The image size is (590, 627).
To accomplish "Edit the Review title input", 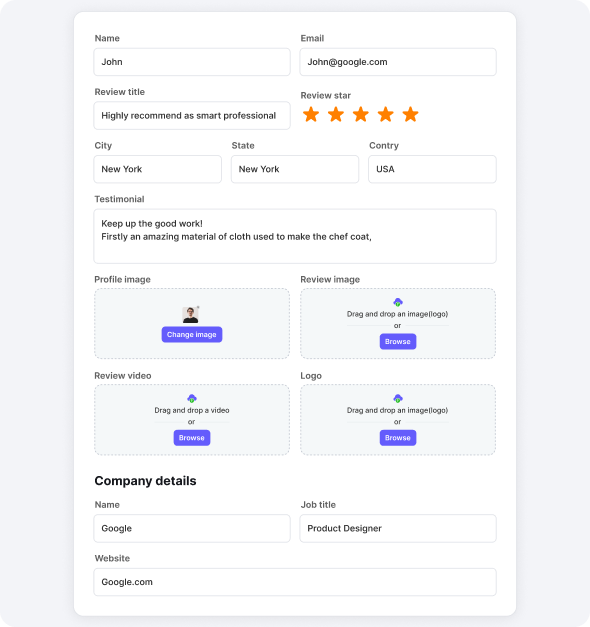I will pos(192,116).
